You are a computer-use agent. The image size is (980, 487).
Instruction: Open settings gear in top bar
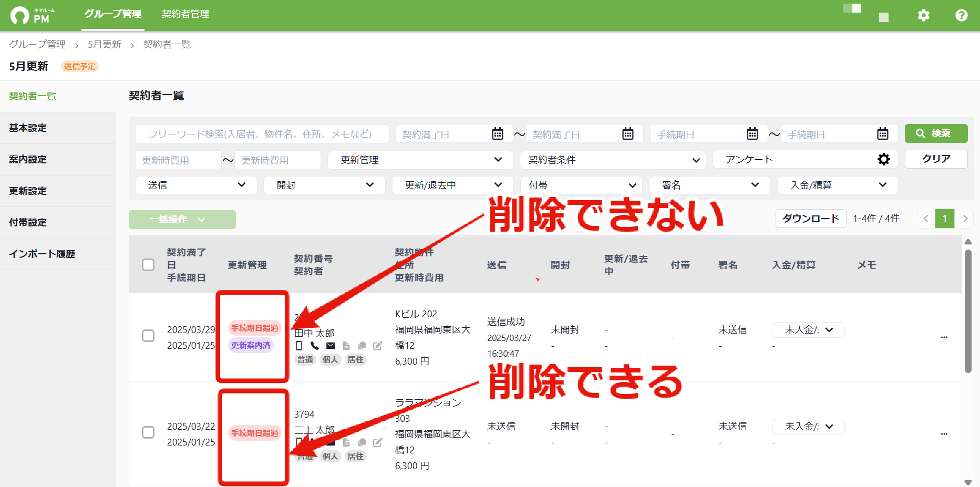pos(923,15)
